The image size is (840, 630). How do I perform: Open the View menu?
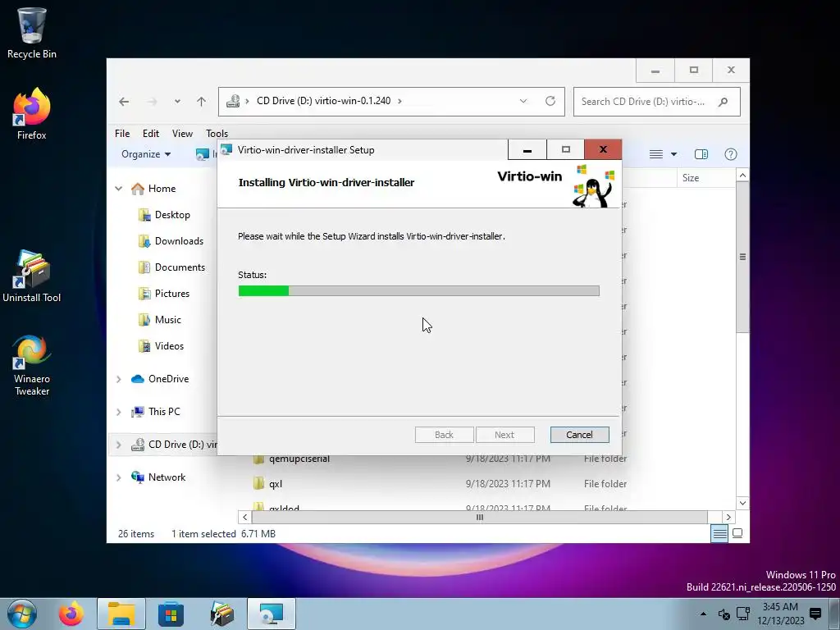tap(182, 134)
